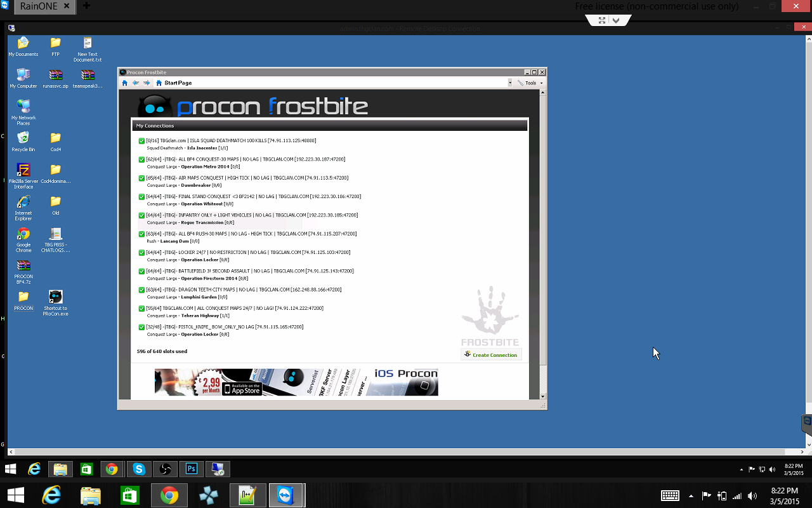Select the Shortcut to PRoCon.exe icon
This screenshot has height=508, width=812.
pos(55,303)
